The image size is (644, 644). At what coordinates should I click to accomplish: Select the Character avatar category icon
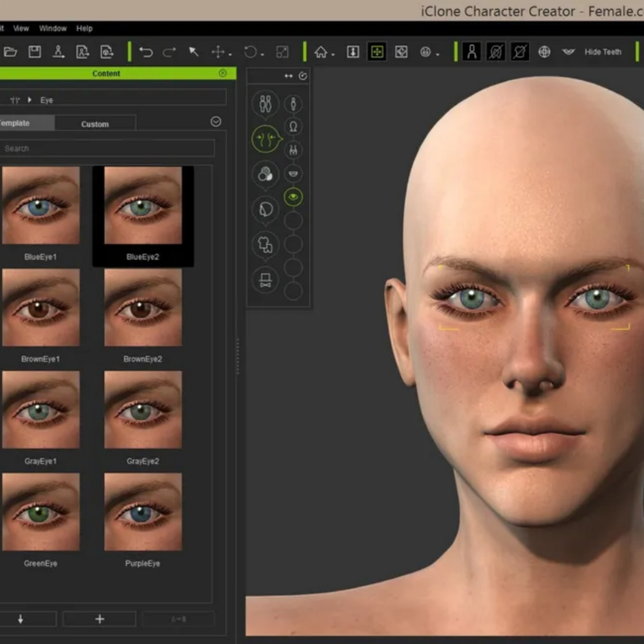(x=265, y=103)
